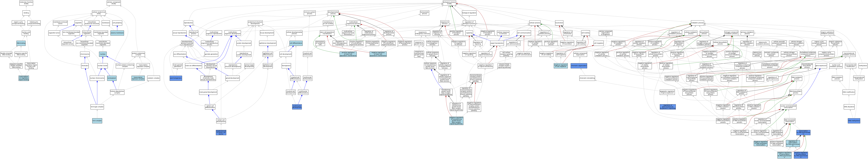Select the erythrocyte development node

pyautogui.click(x=297, y=107)
